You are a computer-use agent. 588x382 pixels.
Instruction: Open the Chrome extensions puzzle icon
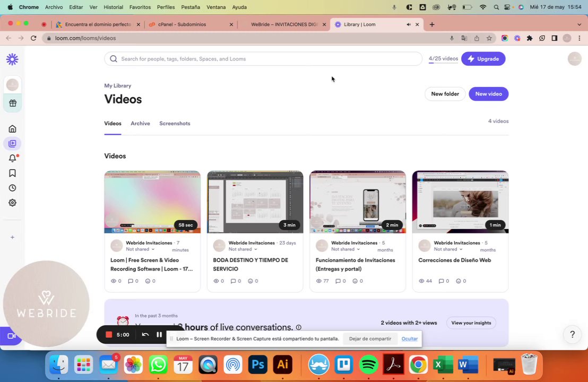pos(530,38)
